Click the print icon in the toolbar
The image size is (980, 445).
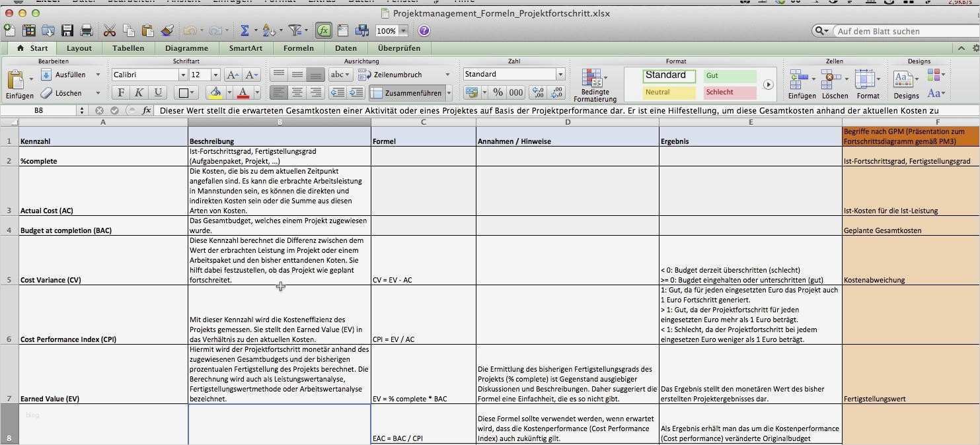[86, 30]
